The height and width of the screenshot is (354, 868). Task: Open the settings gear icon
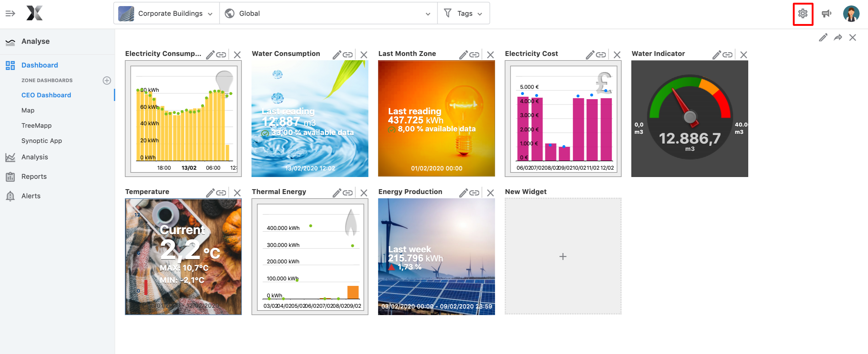tap(803, 13)
